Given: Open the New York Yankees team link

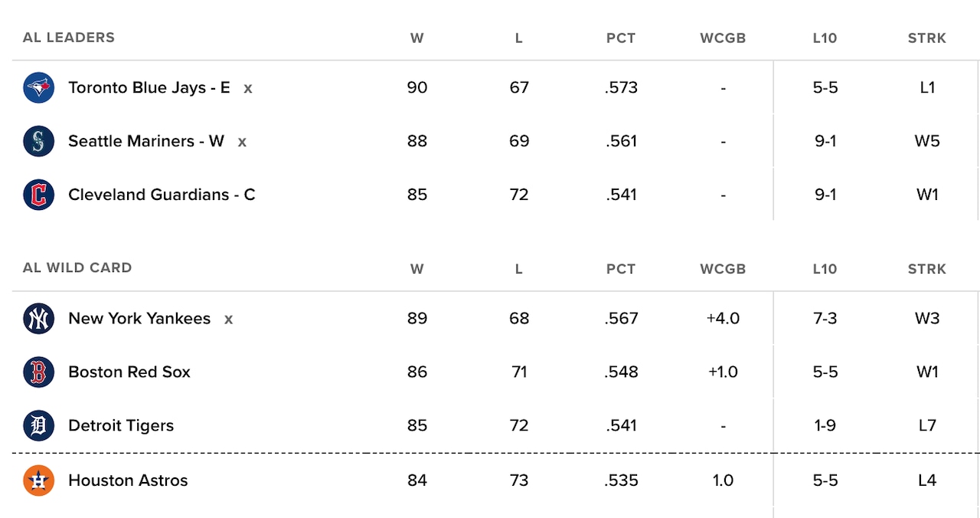Looking at the screenshot, I should click(139, 319).
